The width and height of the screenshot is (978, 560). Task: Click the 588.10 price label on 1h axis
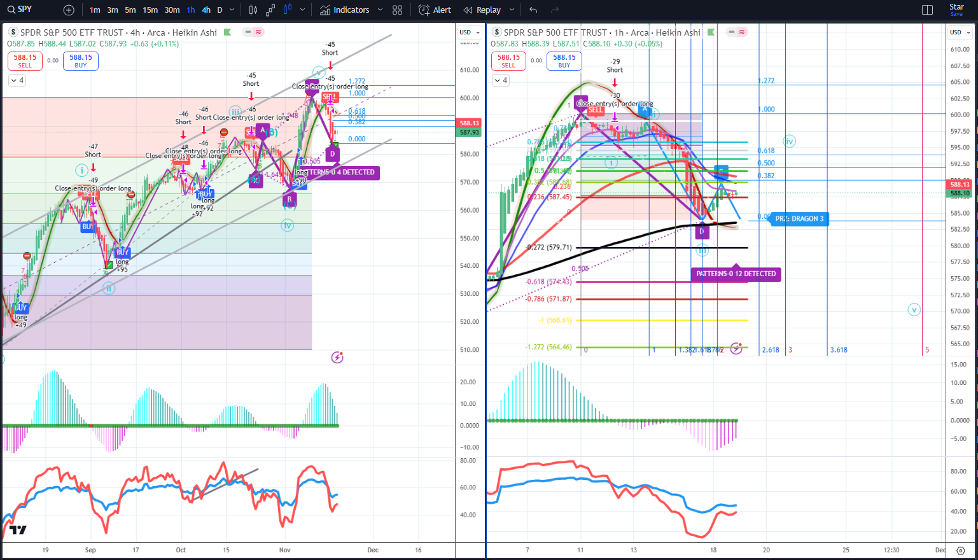960,193
